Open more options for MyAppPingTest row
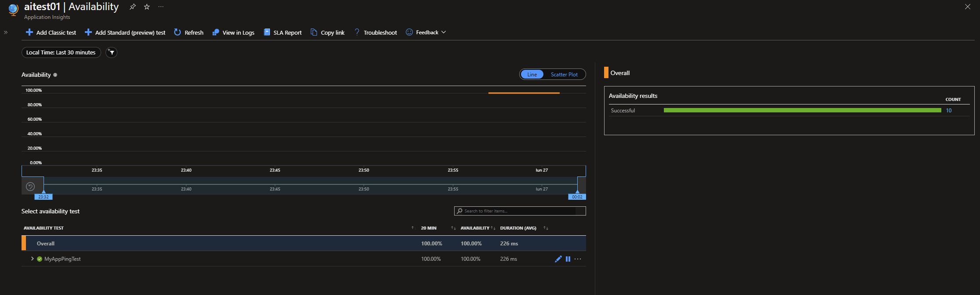Screen dimensions: 980x295 (578, 259)
